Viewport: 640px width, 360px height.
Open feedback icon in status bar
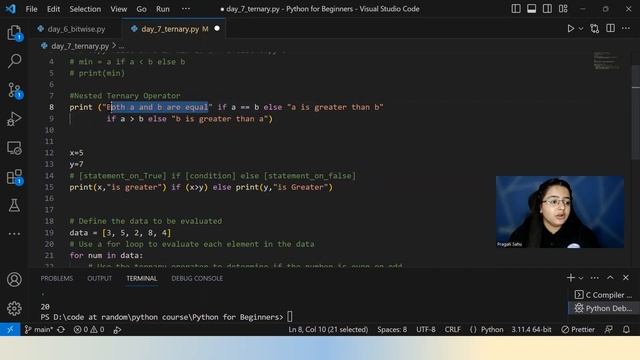(609, 329)
